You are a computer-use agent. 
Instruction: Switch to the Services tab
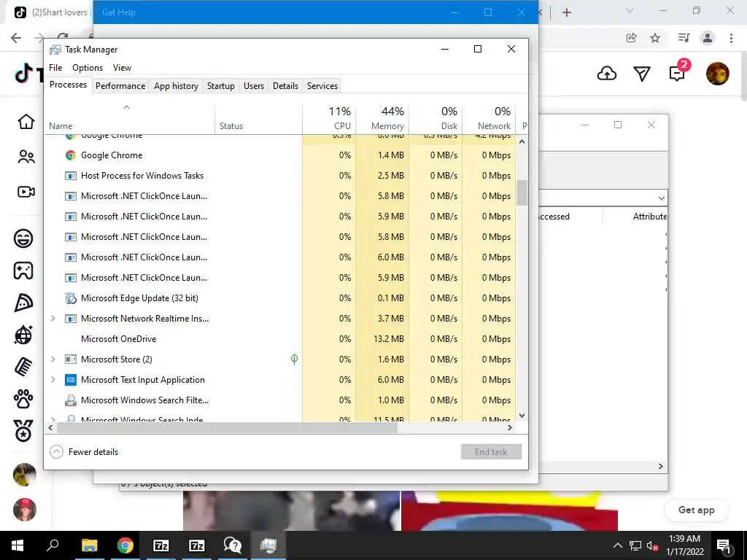point(322,86)
